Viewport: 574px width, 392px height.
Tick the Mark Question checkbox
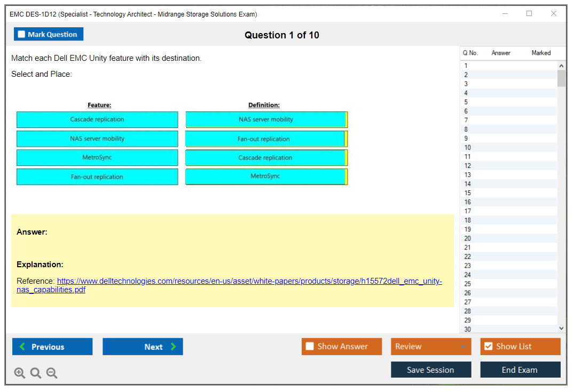point(22,35)
